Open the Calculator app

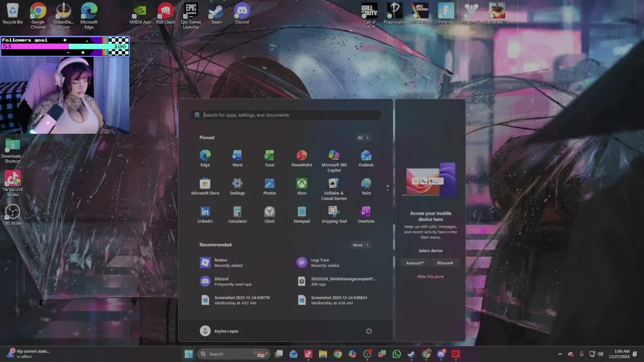pyautogui.click(x=237, y=215)
